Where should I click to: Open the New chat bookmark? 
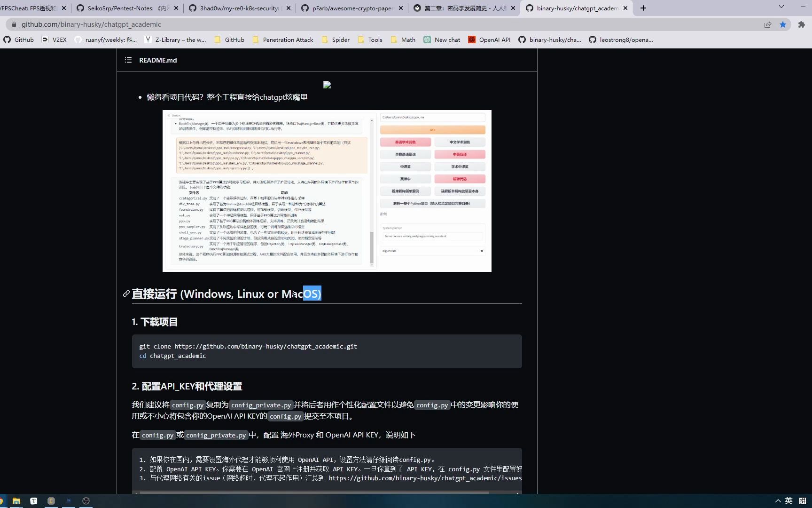click(446, 40)
